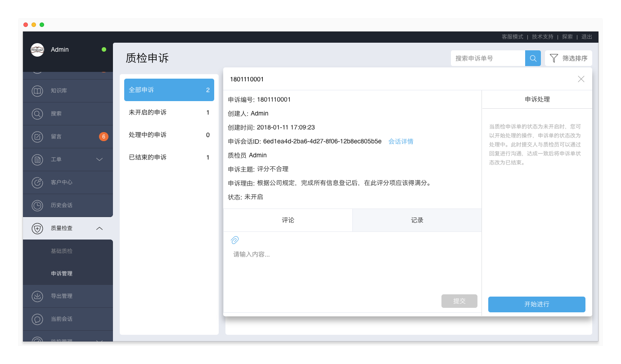Click the 当前会话 chat bubble icon
The height and width of the screenshot is (364, 621).
coord(37,319)
